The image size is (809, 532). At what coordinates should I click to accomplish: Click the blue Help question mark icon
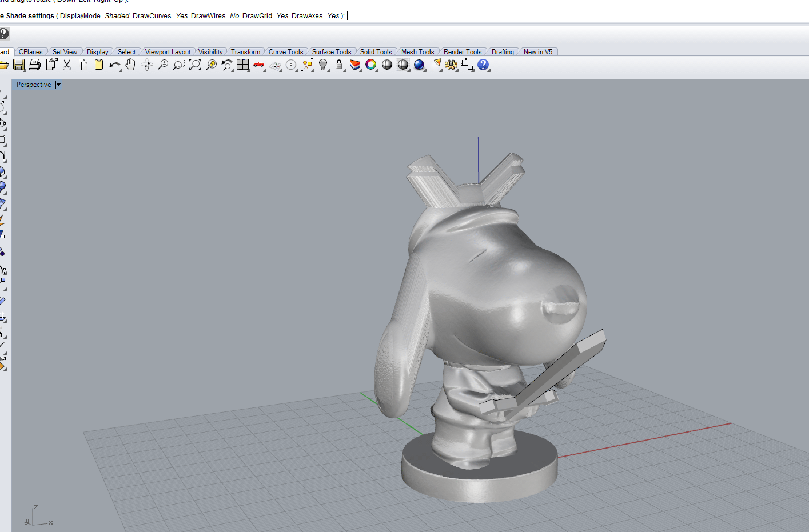point(483,65)
